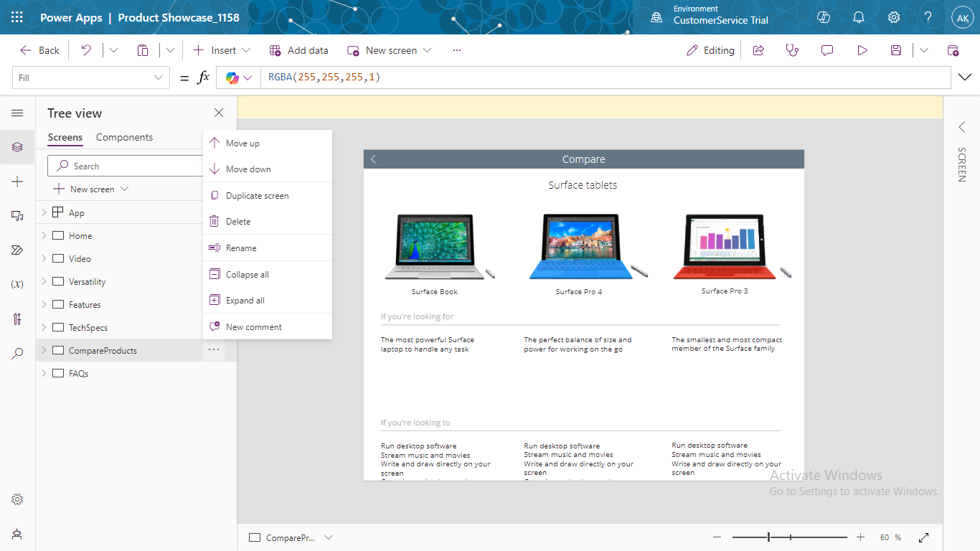Choose Rename in the context menu
Screen dimensions: 980x551
coord(241,248)
